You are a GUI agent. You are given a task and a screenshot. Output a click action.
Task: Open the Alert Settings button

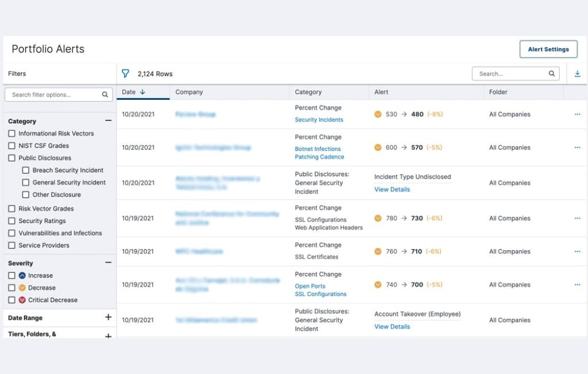pyautogui.click(x=548, y=49)
